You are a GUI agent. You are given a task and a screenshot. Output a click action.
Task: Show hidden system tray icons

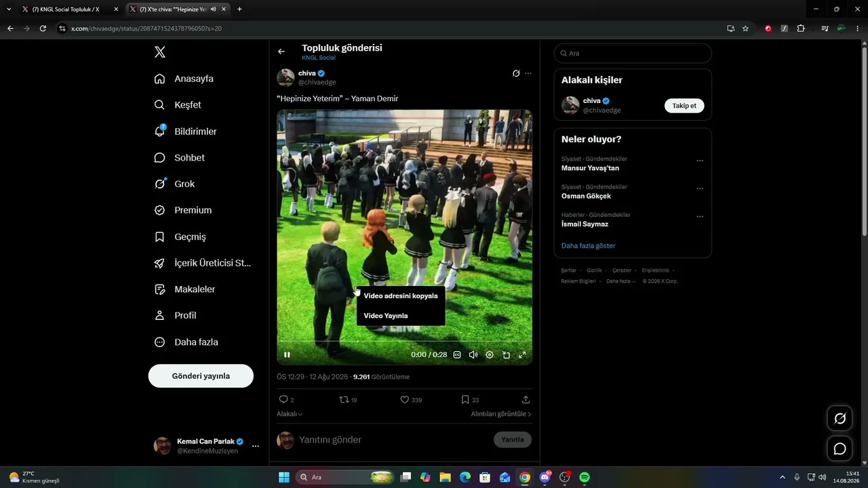(x=783, y=477)
